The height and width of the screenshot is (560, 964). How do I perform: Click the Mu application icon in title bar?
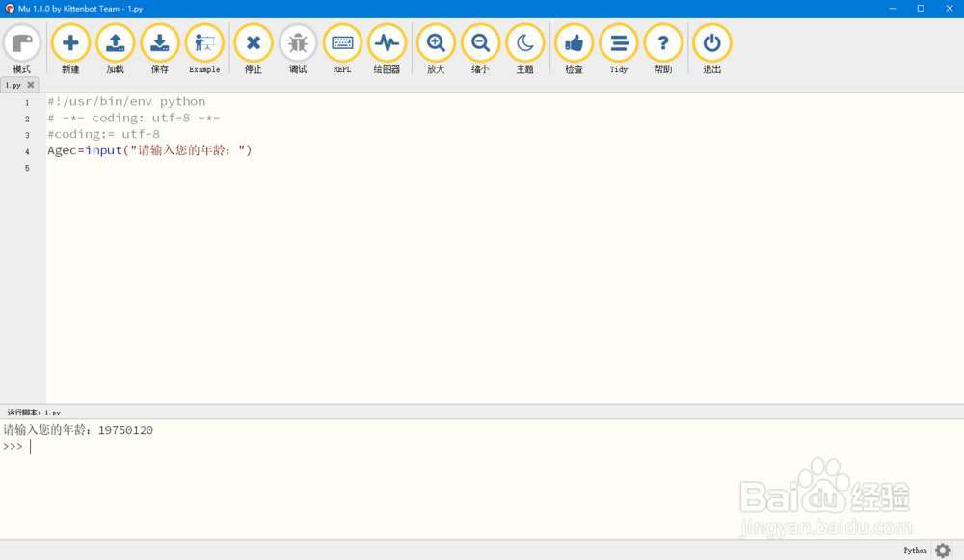tap(10, 9)
